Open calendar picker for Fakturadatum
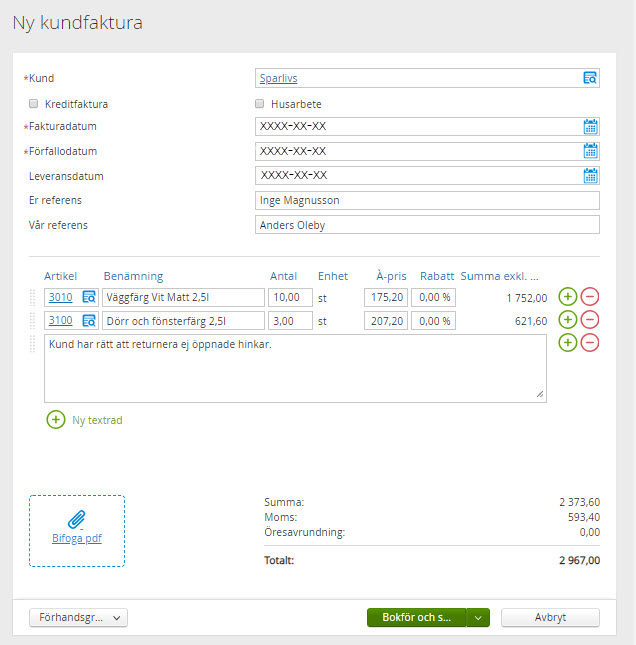636x645 pixels. click(590, 126)
